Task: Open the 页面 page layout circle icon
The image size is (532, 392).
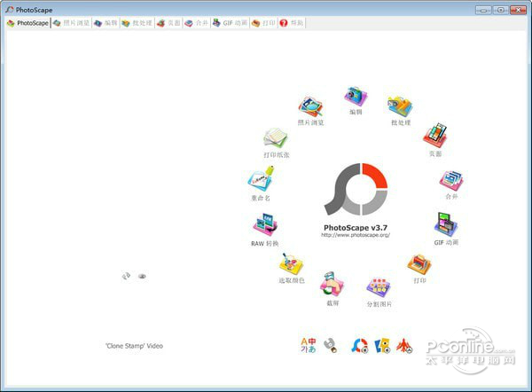Action: 435,136
